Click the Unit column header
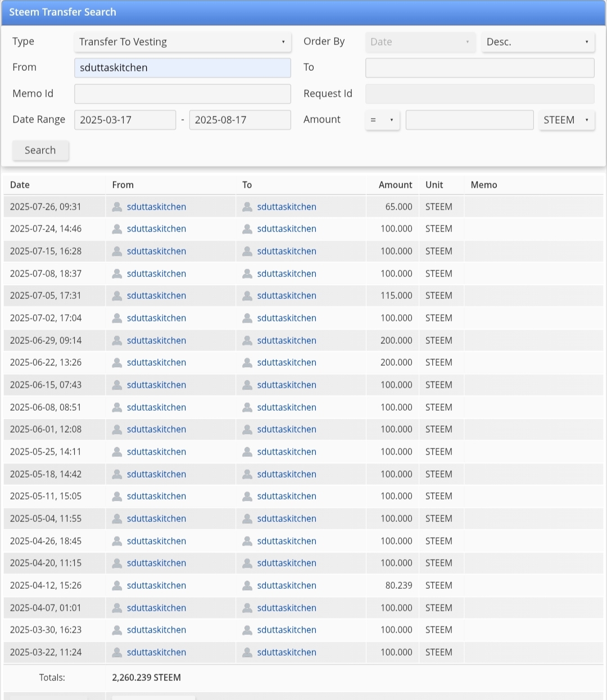This screenshot has height=700, width=607. pos(434,185)
